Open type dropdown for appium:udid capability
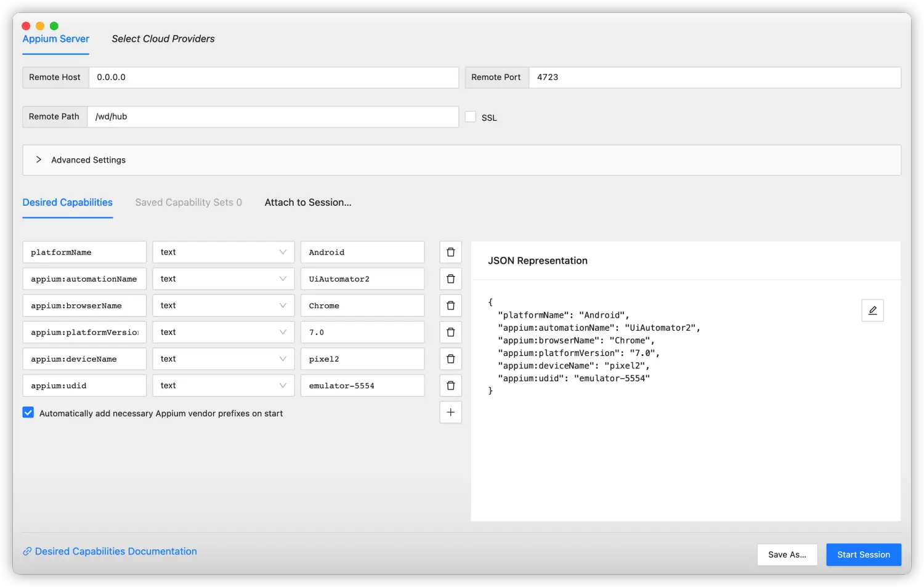 click(223, 386)
